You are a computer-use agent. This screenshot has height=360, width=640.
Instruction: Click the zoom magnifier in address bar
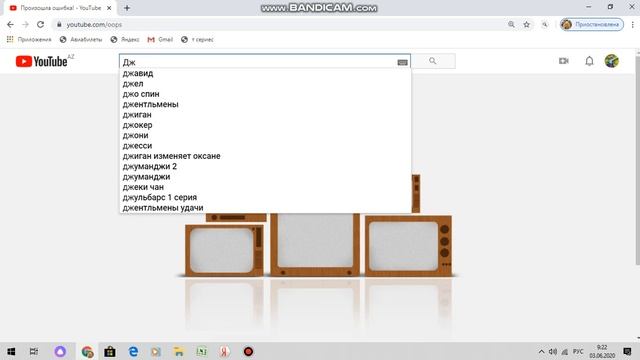511,24
